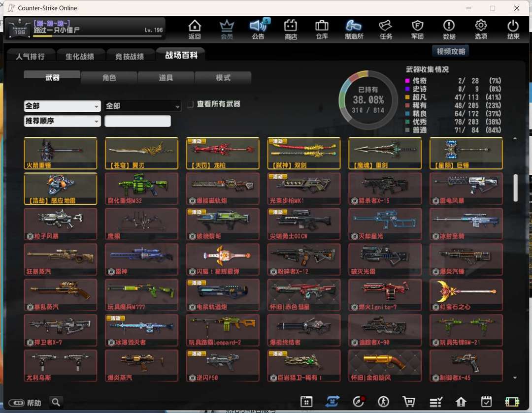
Task: Open the 制造所 crafting icon
Action: click(x=354, y=30)
